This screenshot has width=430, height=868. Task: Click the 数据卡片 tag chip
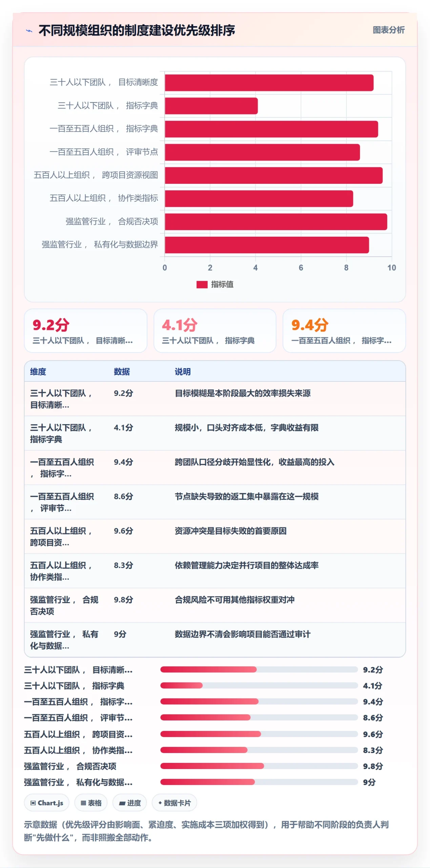pyautogui.click(x=174, y=802)
